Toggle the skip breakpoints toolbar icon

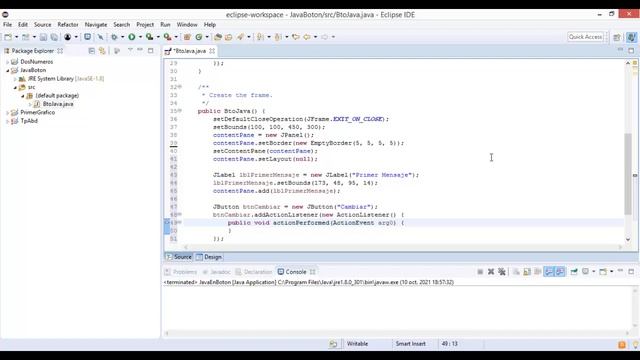point(100,37)
